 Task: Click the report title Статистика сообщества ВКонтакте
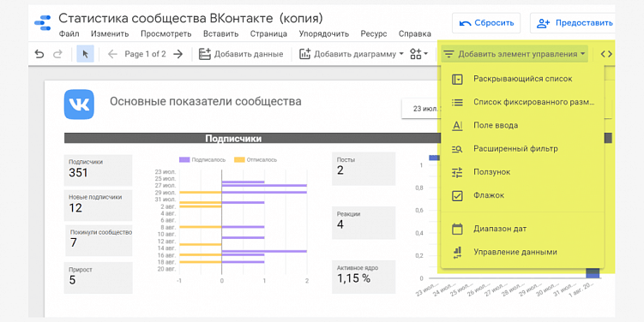191,19
